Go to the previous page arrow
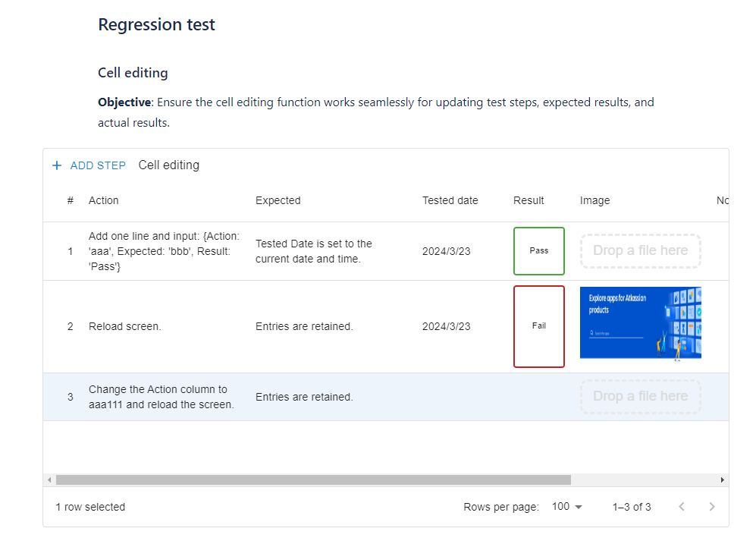Viewport: 756px width, 544px height. point(681,507)
